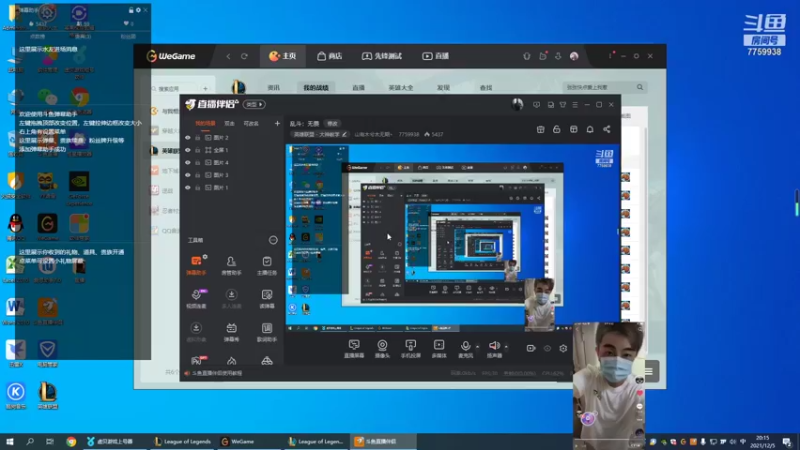Open the download tool in third toolbox row
This screenshot has height=450, width=800.
(196, 332)
